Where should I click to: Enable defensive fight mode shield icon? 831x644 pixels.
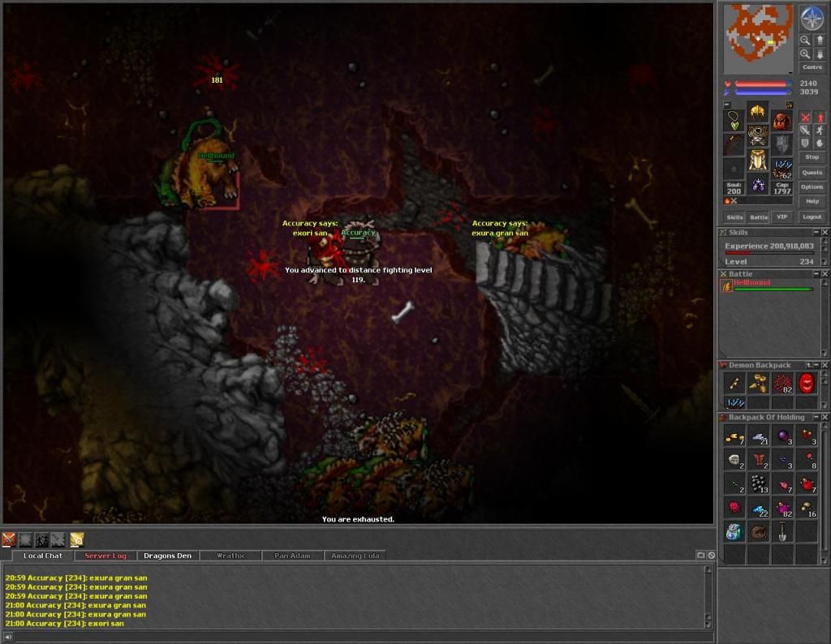tap(805, 144)
